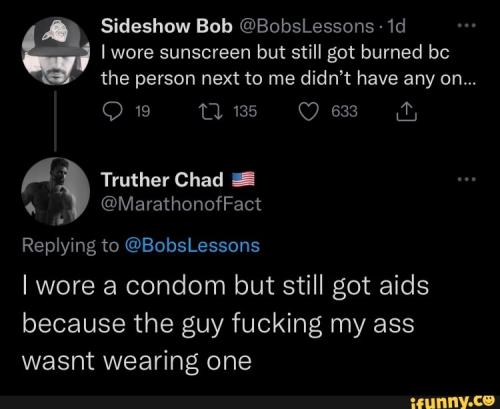Click the ifunny.co watermark logo

point(452,402)
